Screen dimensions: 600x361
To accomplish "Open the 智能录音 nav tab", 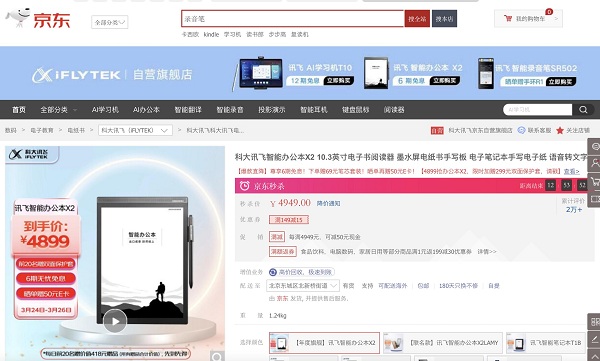I will tap(230, 110).
